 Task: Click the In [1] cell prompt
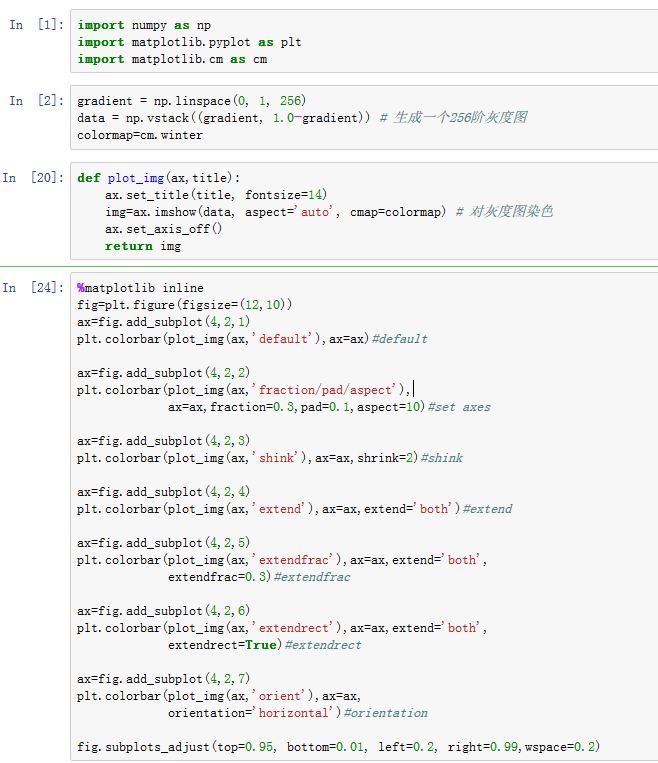tap(35, 25)
